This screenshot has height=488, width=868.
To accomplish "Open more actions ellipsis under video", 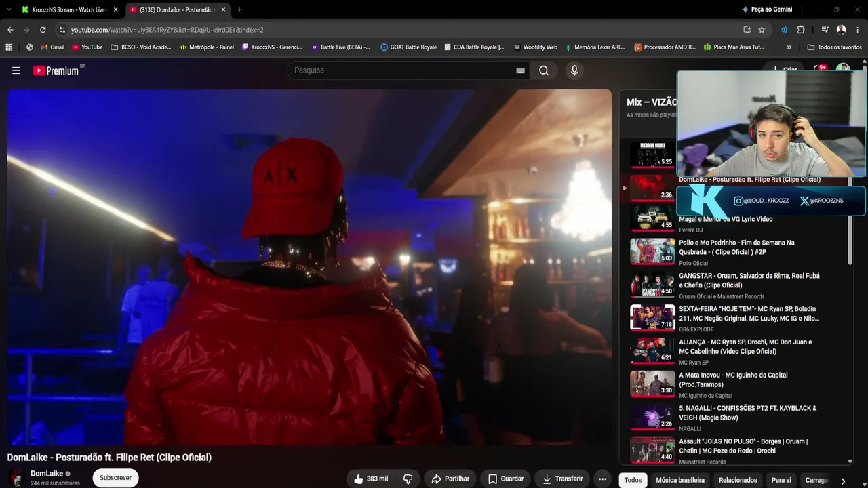I will pyautogui.click(x=602, y=479).
